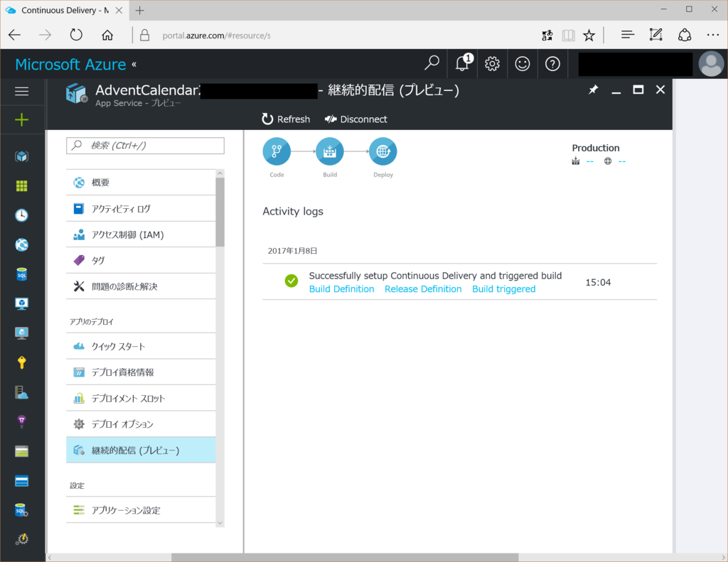Viewport: 728px width, 562px height.
Task: Open a new browser tab
Action: 140,10
